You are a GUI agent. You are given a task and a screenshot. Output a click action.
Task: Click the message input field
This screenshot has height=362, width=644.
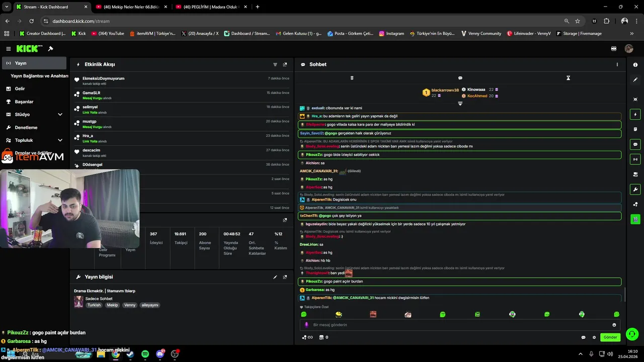click(460, 325)
